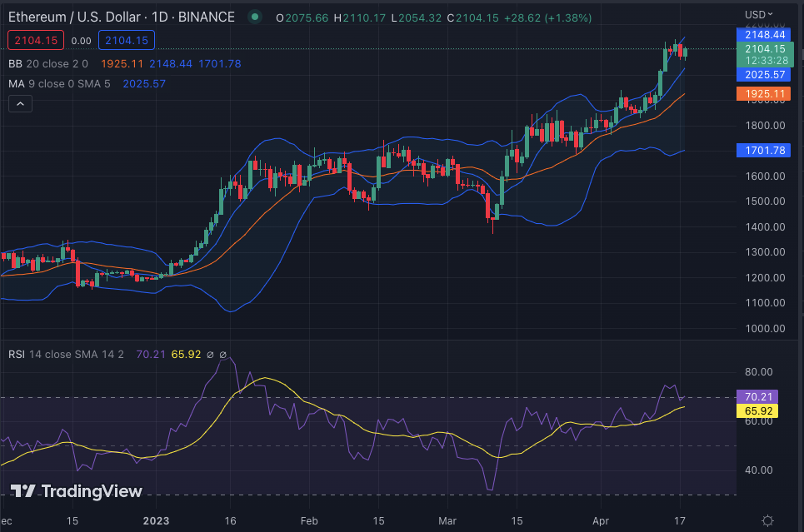804x532 pixels.
Task: Click the 2023 label on time axis
Action: 156,520
